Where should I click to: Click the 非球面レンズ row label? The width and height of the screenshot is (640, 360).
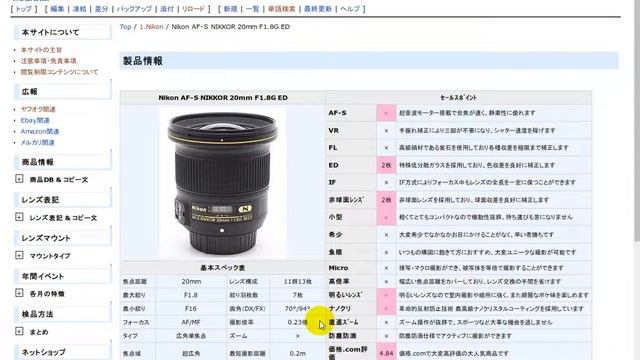tap(346, 200)
